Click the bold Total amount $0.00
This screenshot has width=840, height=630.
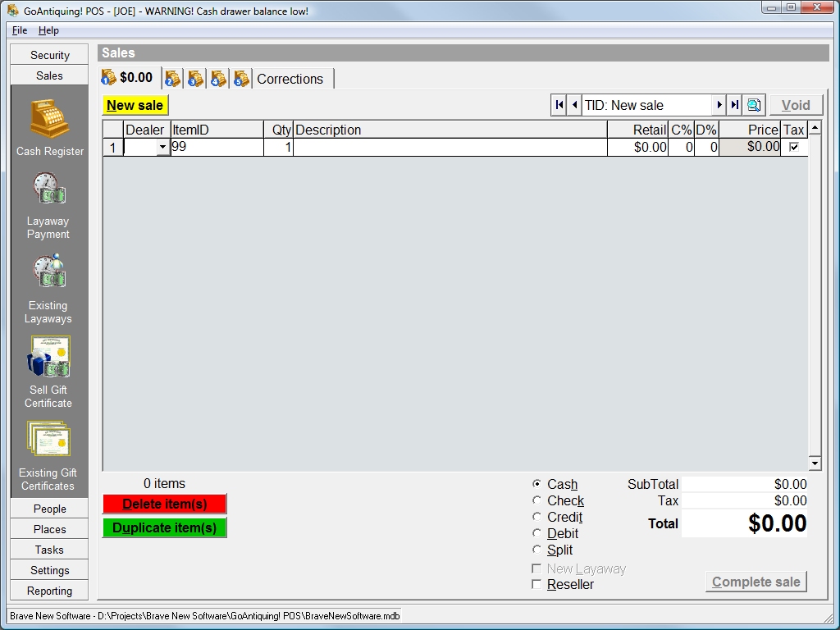[x=744, y=523]
